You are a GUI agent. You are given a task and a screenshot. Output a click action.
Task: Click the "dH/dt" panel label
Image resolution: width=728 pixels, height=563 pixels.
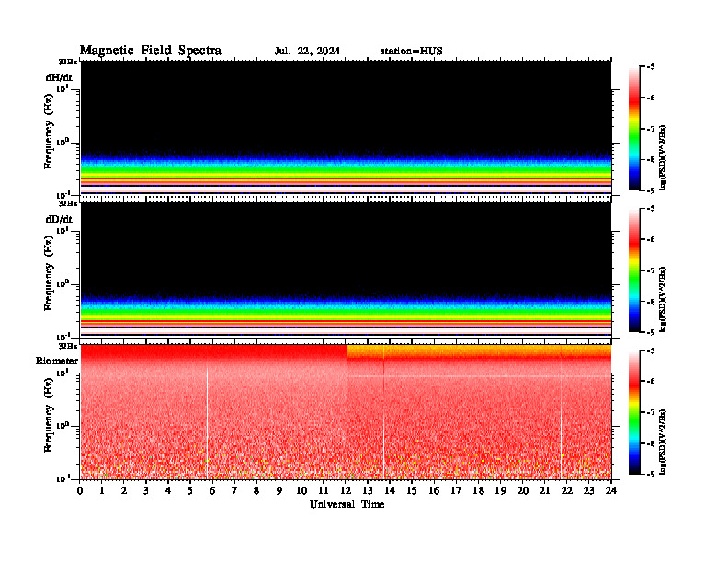59,78
